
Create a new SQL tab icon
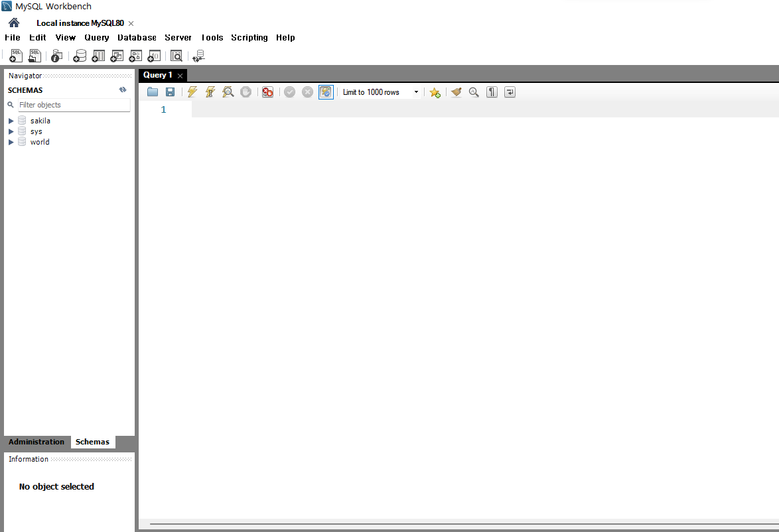point(15,56)
